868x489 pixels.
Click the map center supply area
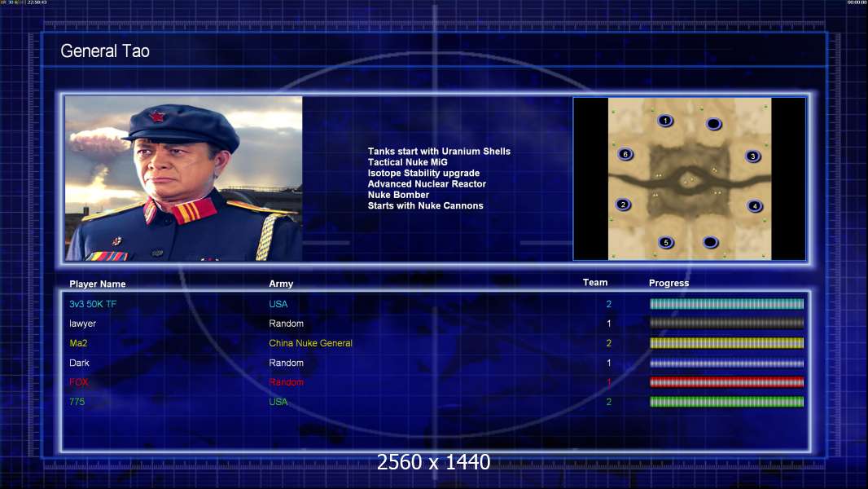pyautogui.click(x=688, y=180)
